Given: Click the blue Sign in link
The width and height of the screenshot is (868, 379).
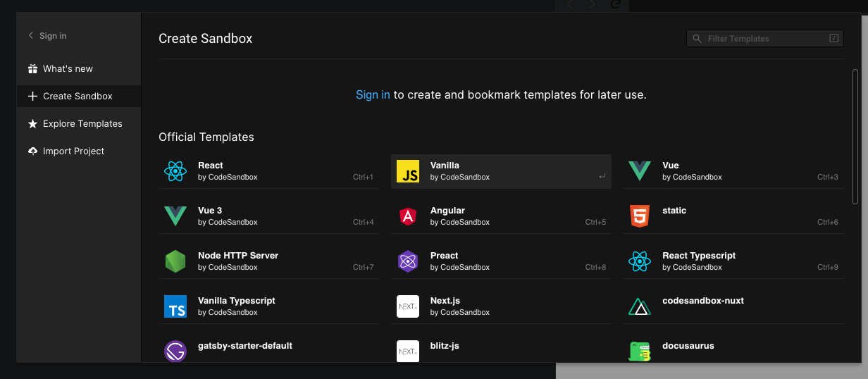Looking at the screenshot, I should 373,94.
